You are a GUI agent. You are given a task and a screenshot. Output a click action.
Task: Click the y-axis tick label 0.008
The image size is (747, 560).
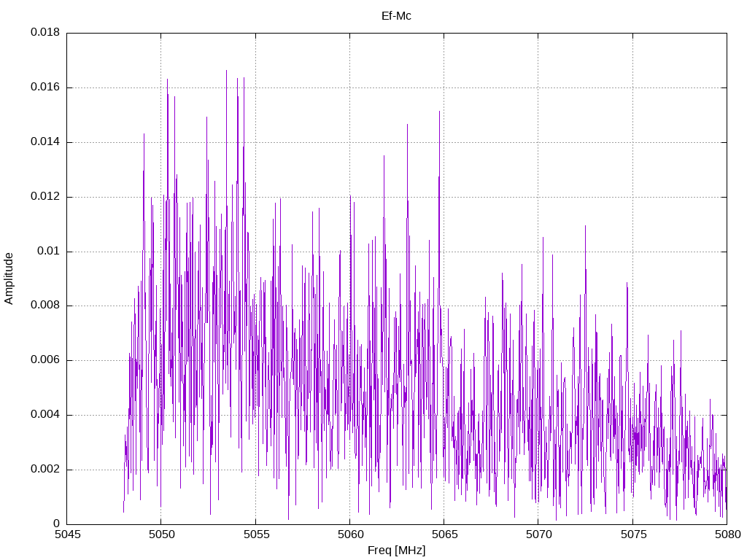point(45,306)
